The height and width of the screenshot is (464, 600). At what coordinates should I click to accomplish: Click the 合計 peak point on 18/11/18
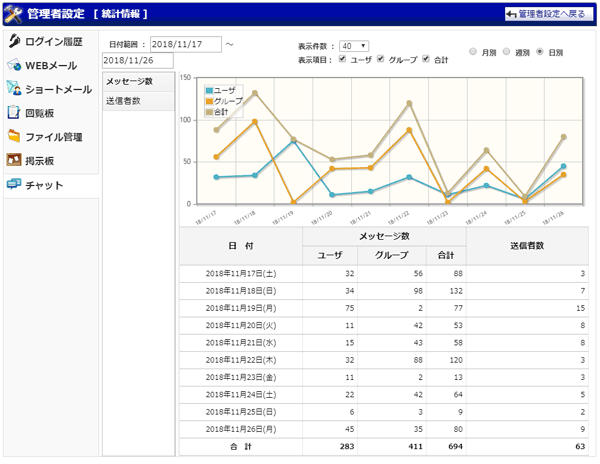coord(255,93)
